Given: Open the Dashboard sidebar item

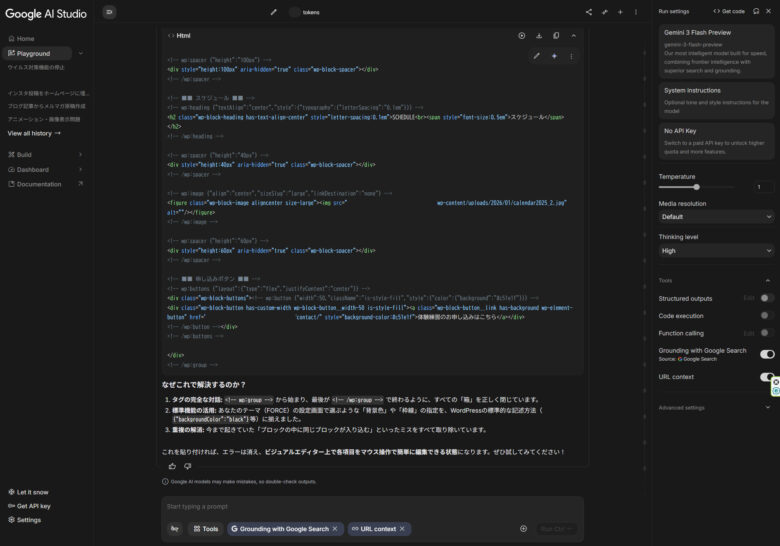Looking at the screenshot, I should pyautogui.click(x=45, y=170).
